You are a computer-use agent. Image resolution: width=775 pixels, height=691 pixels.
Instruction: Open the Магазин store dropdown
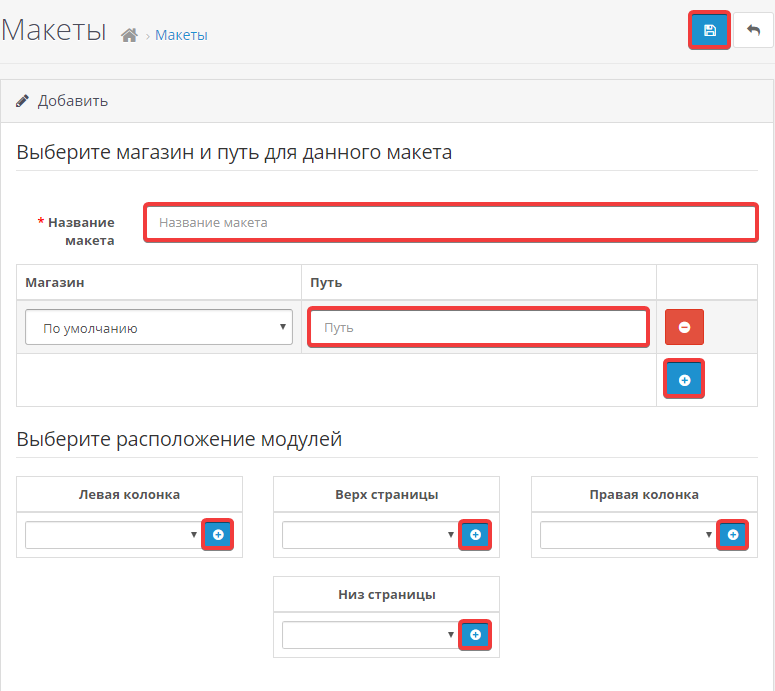coord(158,327)
